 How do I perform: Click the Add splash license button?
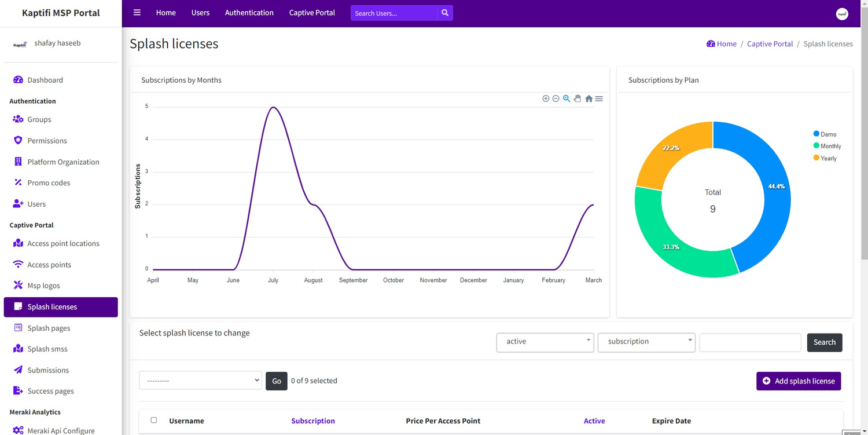[799, 381]
